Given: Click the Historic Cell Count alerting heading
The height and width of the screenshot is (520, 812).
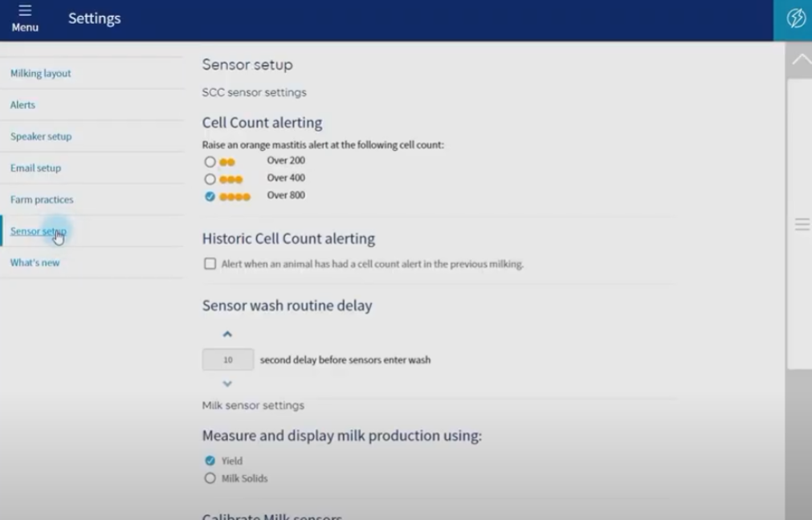Looking at the screenshot, I should tap(288, 238).
